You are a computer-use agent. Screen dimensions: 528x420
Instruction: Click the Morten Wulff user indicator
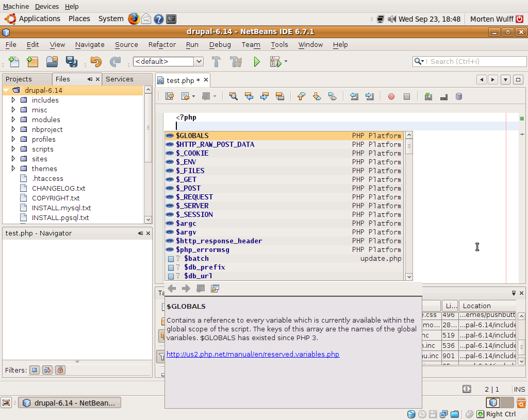tap(491, 19)
